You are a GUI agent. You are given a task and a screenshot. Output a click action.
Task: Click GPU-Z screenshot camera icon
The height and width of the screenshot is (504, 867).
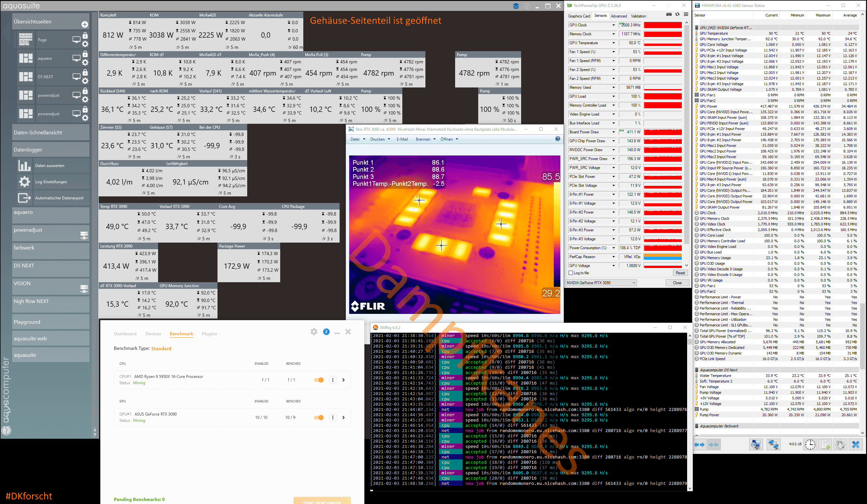tap(669, 15)
